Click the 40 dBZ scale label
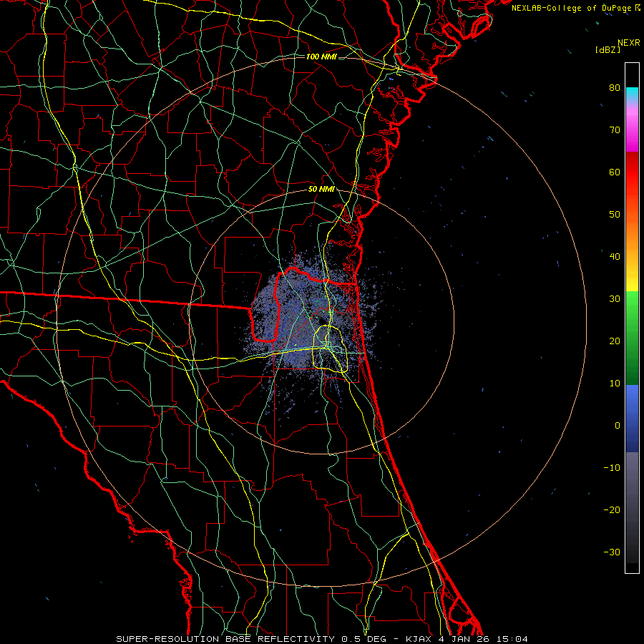This screenshot has height=644, width=644. tap(615, 257)
